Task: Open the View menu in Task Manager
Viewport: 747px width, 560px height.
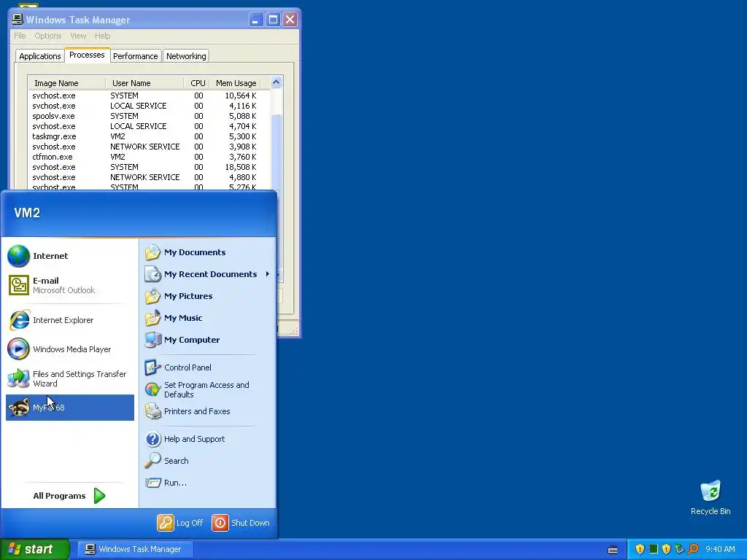Action: pyautogui.click(x=78, y=36)
